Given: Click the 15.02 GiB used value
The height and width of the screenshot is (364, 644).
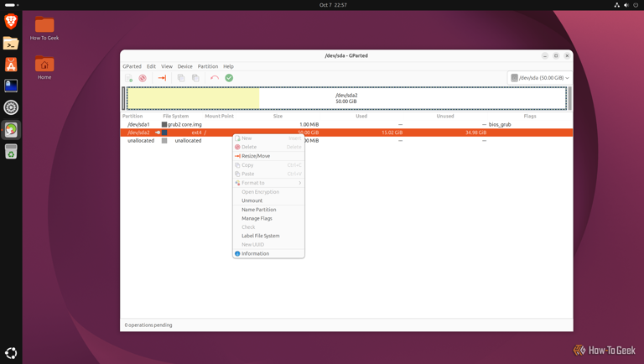Looking at the screenshot, I should tap(392, 133).
